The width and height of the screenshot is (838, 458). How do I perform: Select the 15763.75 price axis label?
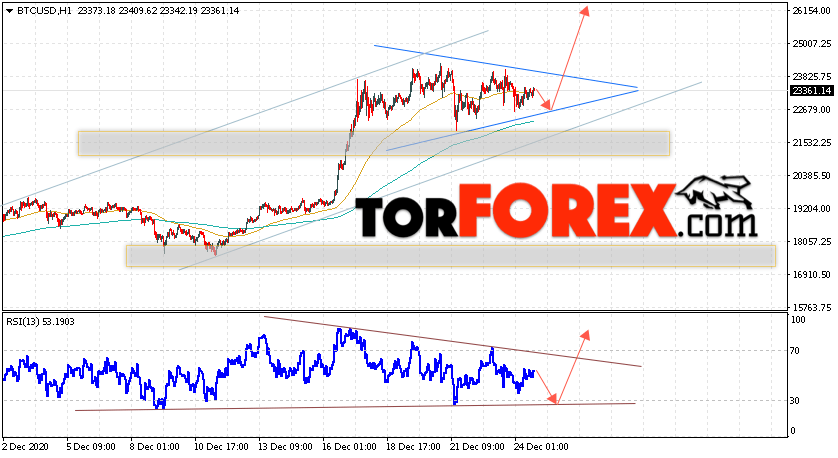point(811,307)
